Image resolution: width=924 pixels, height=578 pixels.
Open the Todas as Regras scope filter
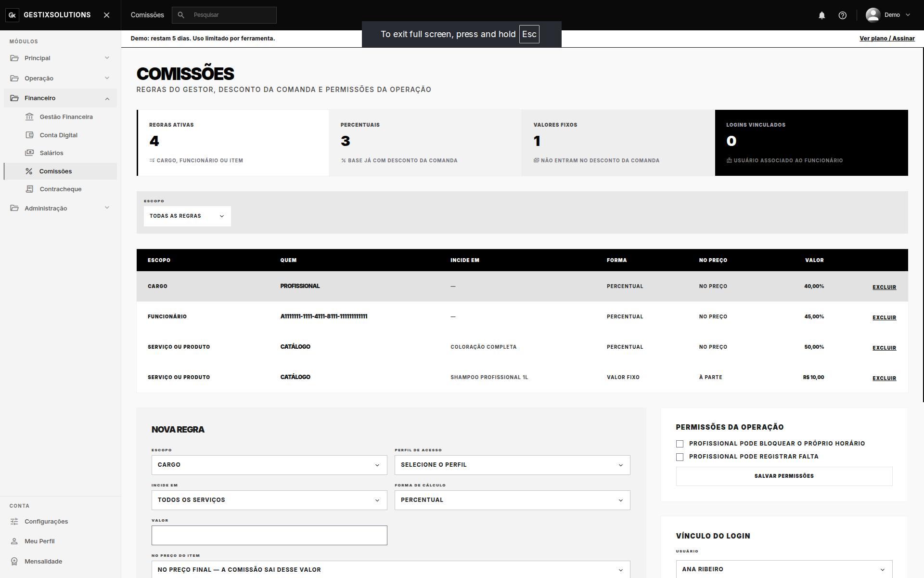(x=187, y=216)
